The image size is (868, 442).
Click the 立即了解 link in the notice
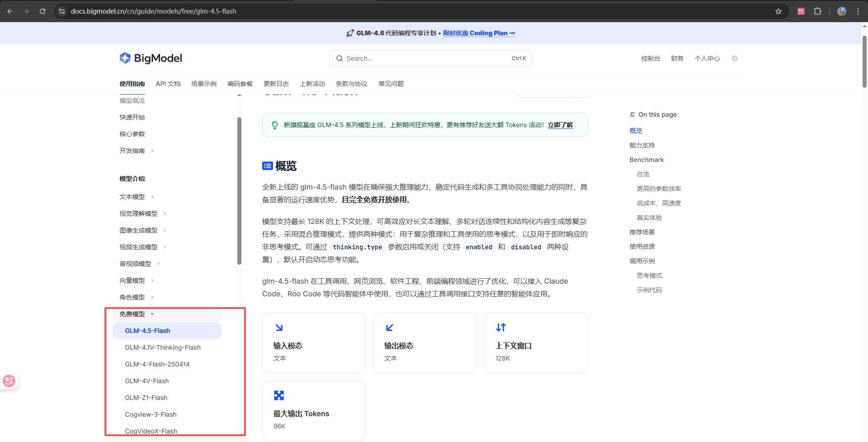(x=560, y=125)
